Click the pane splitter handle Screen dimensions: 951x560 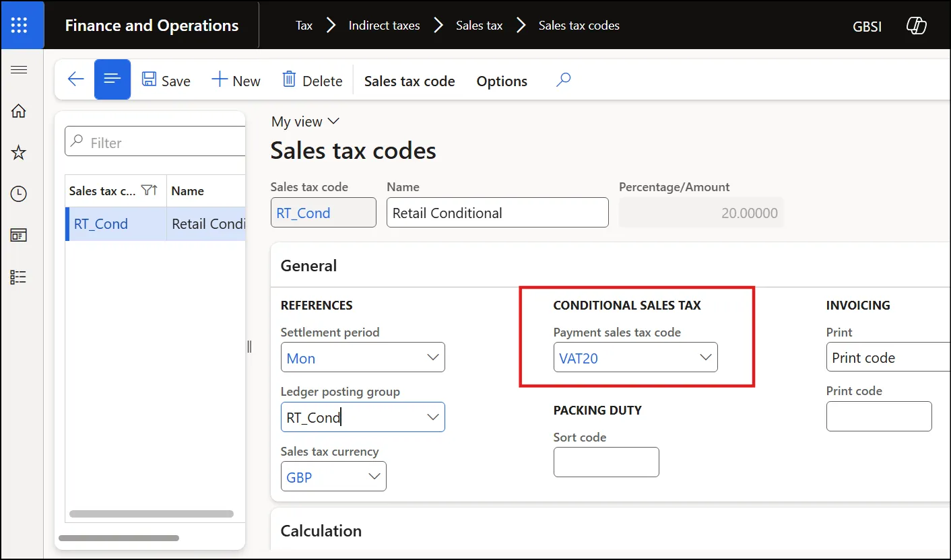[249, 347]
